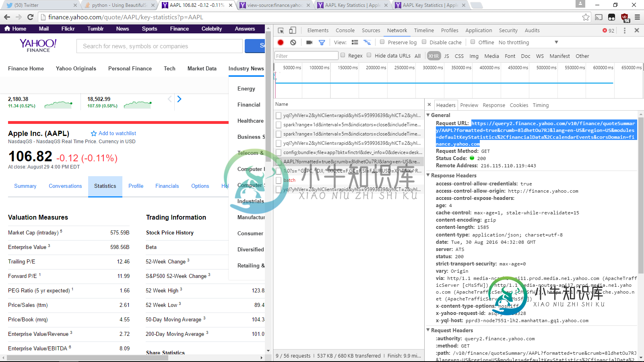Click the browser address bar URL

(x=126, y=17)
